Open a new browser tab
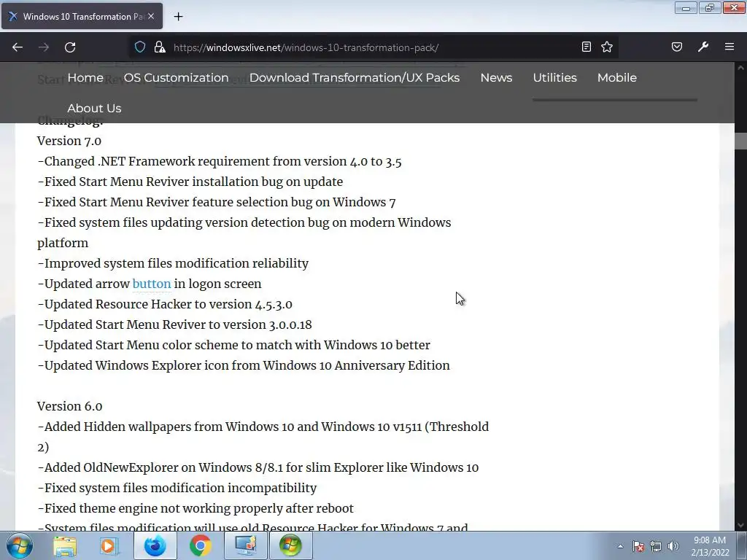747x560 pixels. pos(178,17)
